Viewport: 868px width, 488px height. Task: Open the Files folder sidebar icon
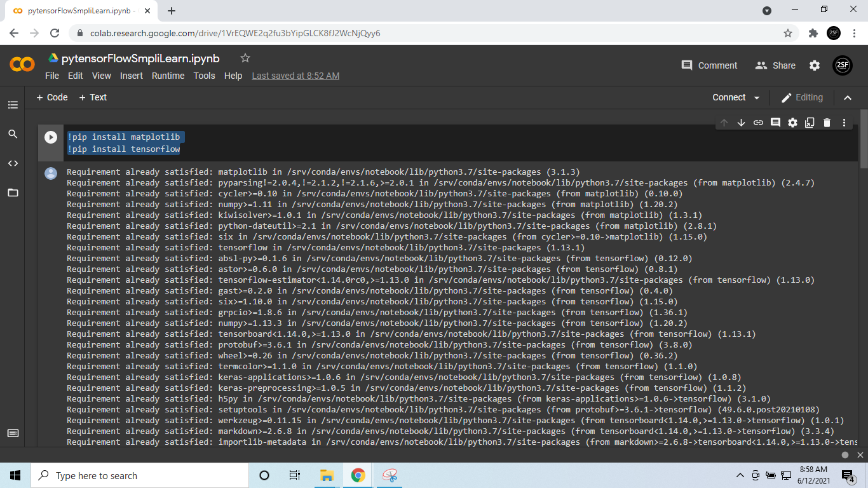[13, 193]
